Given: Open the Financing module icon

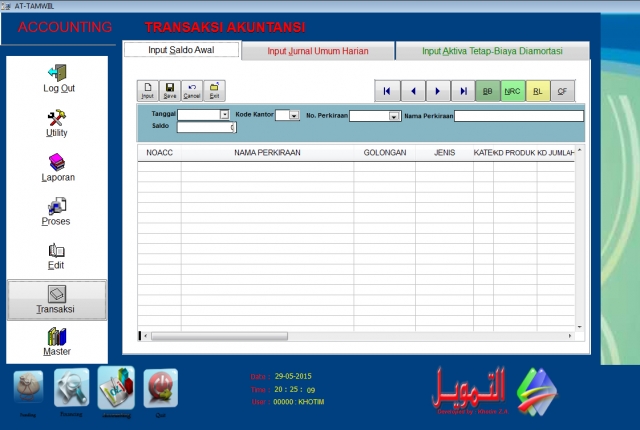Looking at the screenshot, I should (x=72, y=389).
